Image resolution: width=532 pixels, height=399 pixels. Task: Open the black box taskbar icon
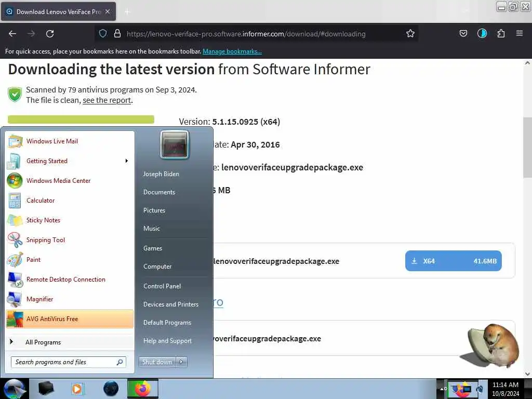(x=46, y=389)
